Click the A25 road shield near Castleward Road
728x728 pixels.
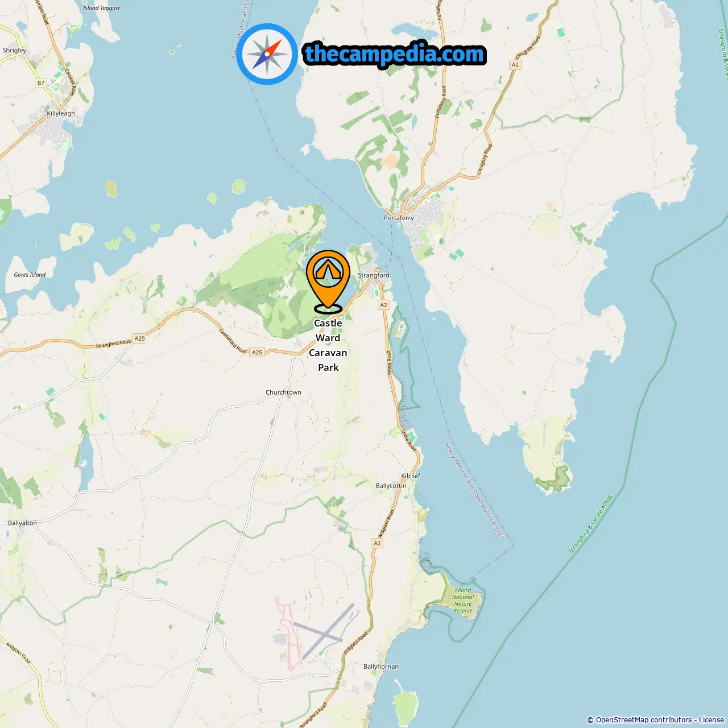(257, 353)
